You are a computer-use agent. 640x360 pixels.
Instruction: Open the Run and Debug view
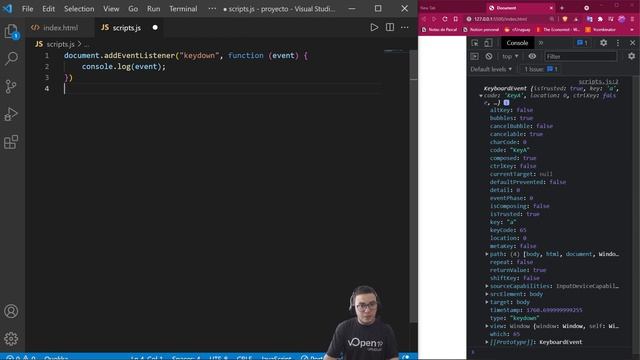[11, 114]
